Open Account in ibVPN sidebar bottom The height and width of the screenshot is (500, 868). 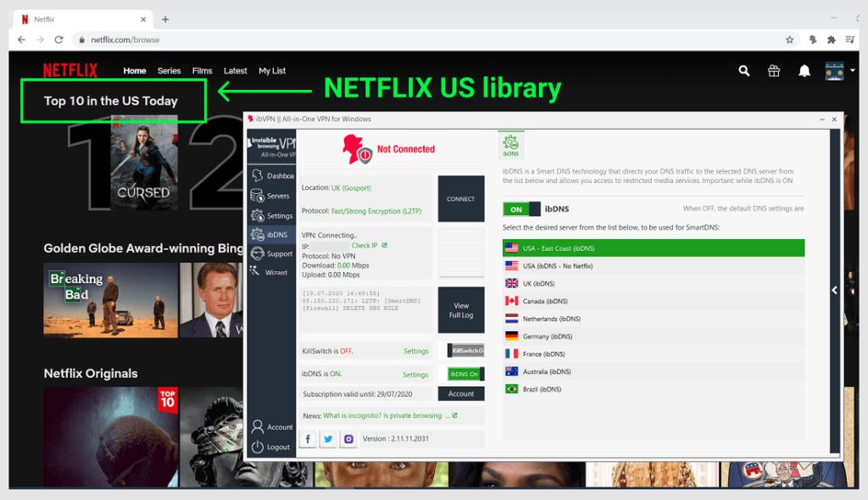[272, 427]
